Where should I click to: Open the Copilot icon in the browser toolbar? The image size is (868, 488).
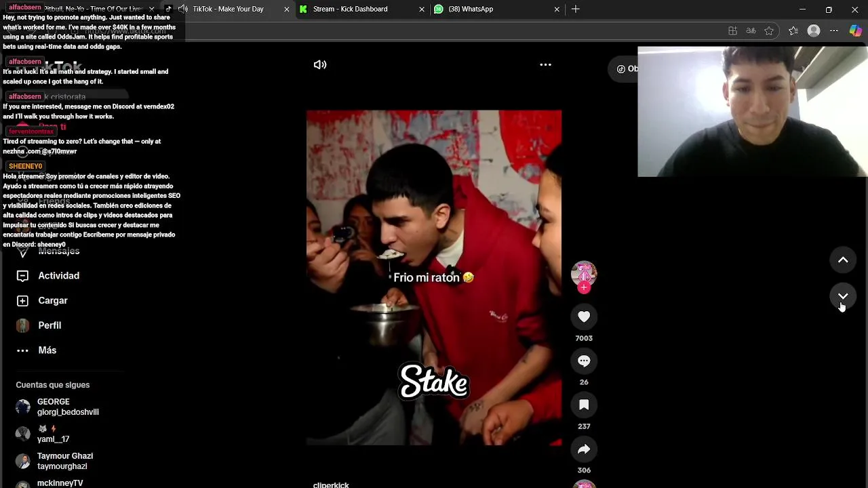point(856,30)
